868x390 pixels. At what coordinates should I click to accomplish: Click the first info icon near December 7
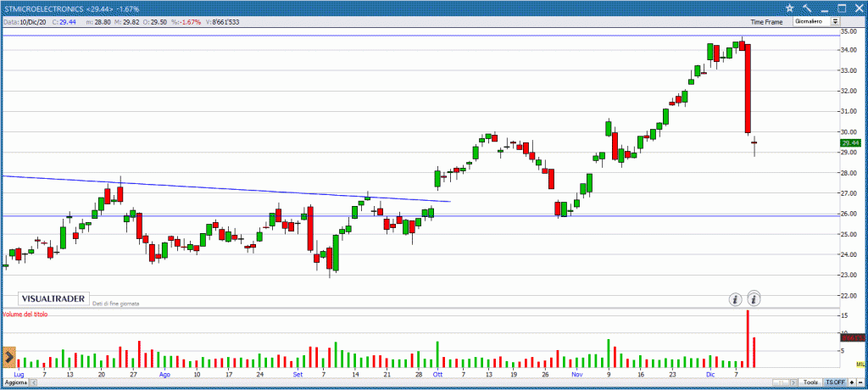pos(735,299)
